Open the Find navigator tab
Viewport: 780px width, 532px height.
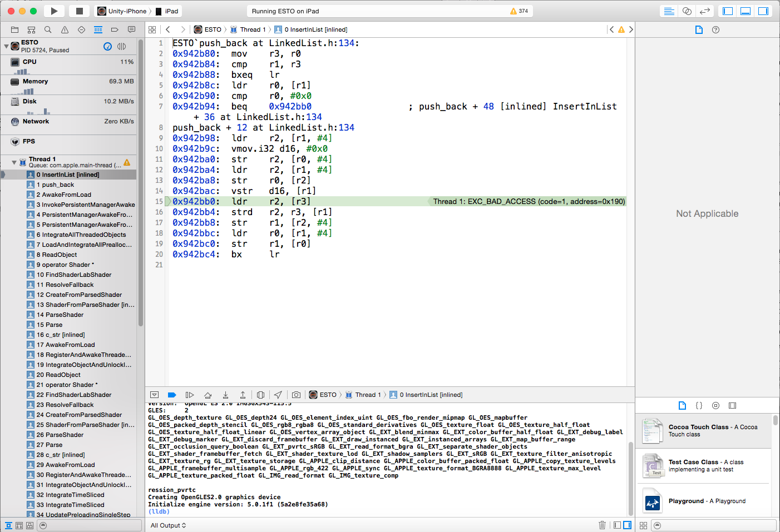click(x=48, y=29)
